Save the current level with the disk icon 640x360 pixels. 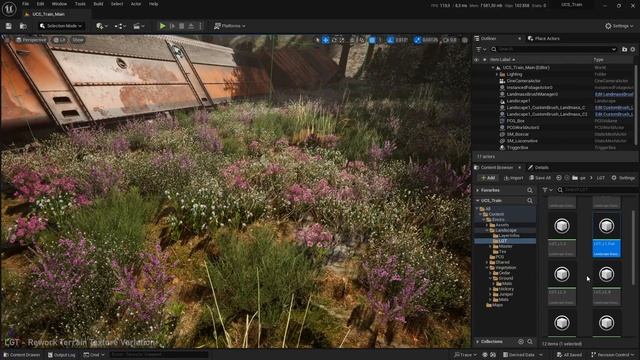(x=9, y=26)
